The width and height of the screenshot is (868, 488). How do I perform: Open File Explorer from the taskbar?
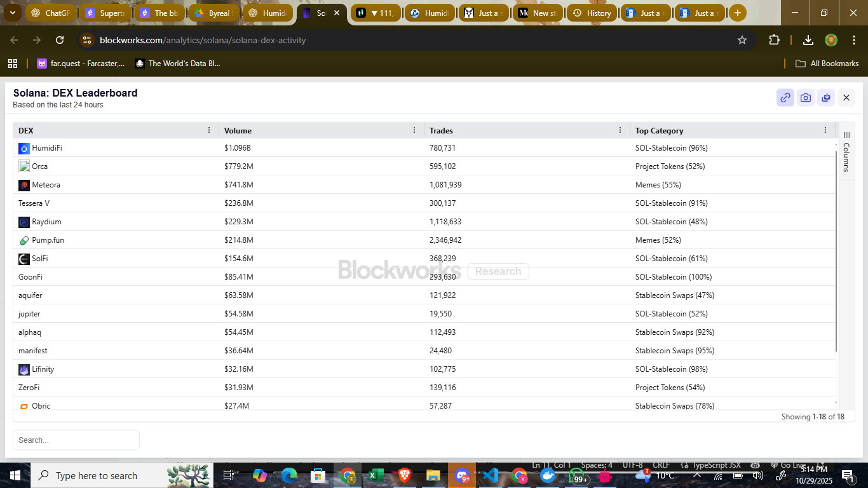point(433,475)
